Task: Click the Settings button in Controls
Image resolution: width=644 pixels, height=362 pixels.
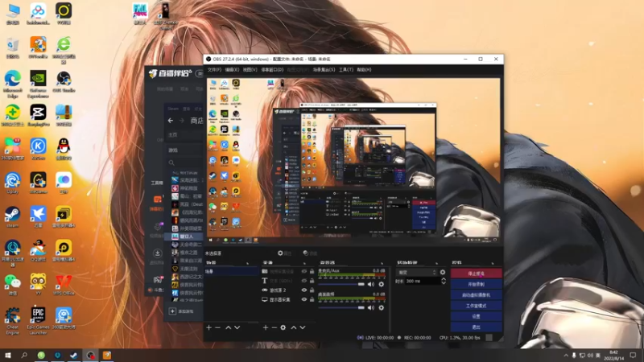Action: tap(476, 316)
